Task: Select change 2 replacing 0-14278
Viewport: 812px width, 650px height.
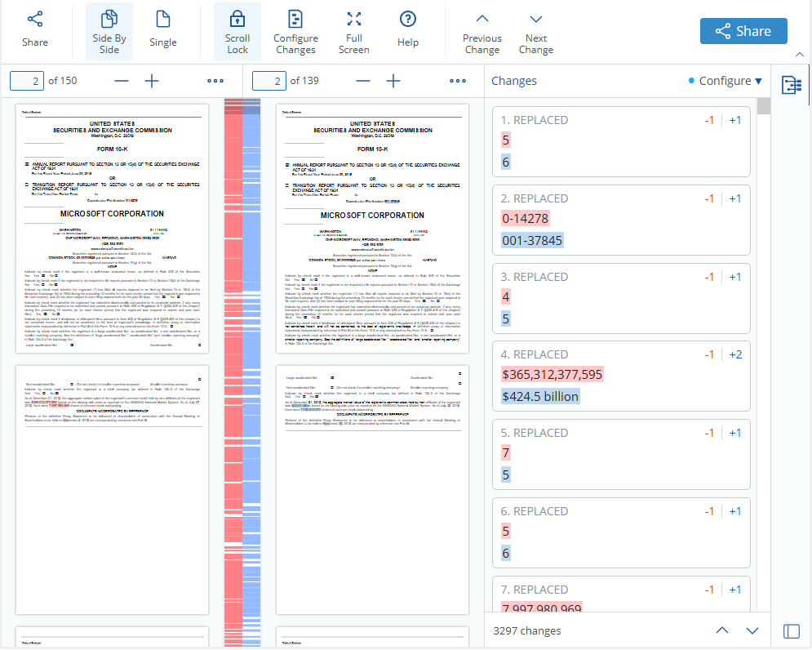Action: click(x=621, y=220)
